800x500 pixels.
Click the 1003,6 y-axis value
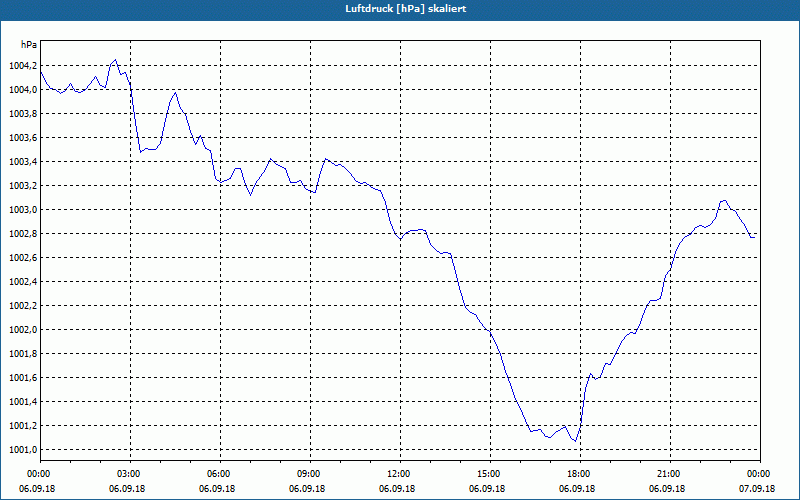[x=23, y=138]
